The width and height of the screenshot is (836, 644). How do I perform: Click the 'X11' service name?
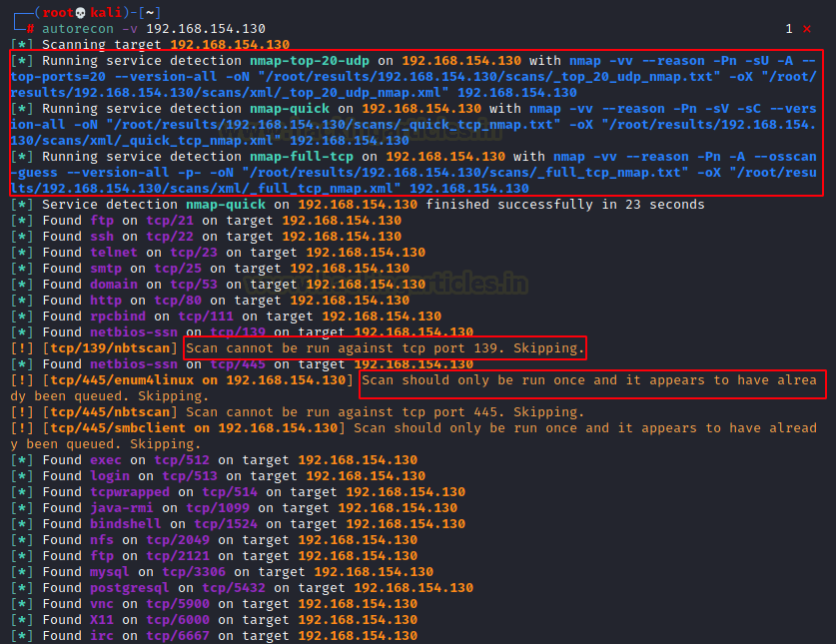click(x=102, y=621)
